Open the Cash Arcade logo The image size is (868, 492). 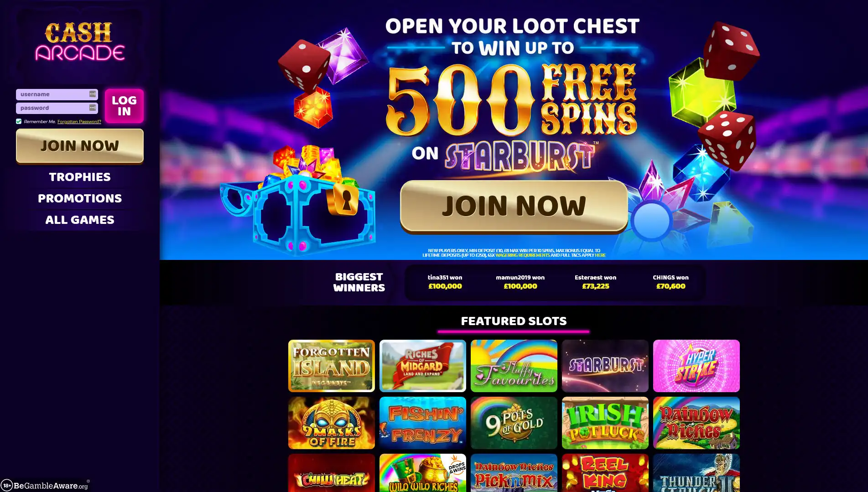pyautogui.click(x=80, y=42)
